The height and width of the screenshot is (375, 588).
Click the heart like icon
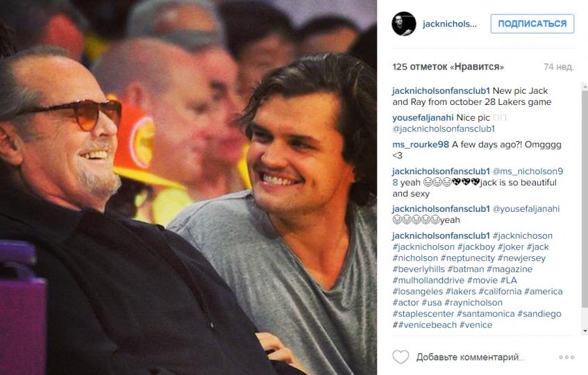(401, 357)
